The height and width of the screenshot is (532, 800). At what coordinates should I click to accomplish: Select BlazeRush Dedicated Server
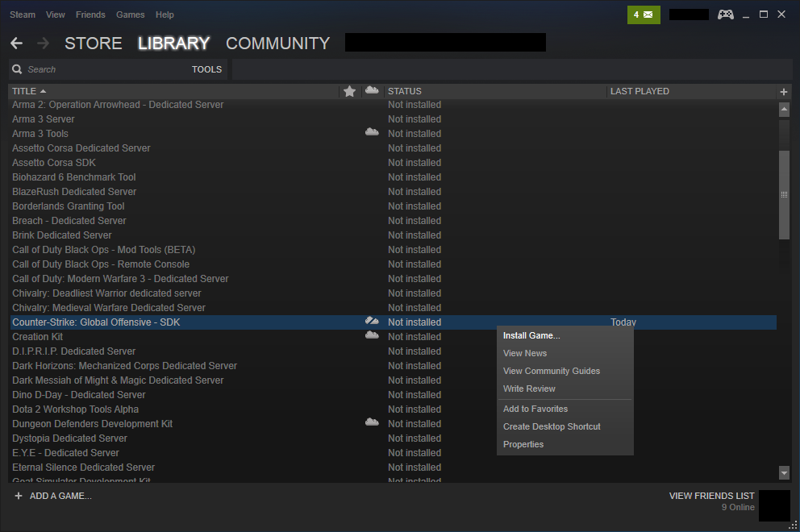(74, 192)
